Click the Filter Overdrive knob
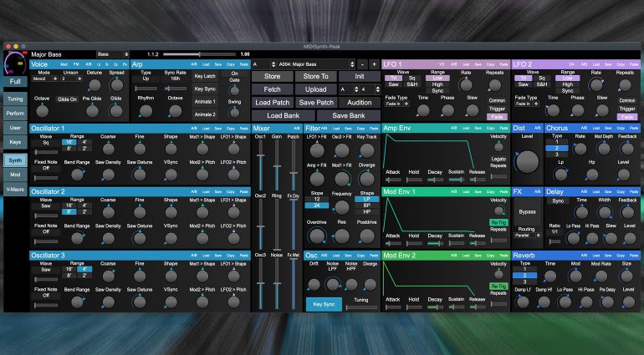Screen dimensions: 644x355 pyautogui.click(x=316, y=237)
